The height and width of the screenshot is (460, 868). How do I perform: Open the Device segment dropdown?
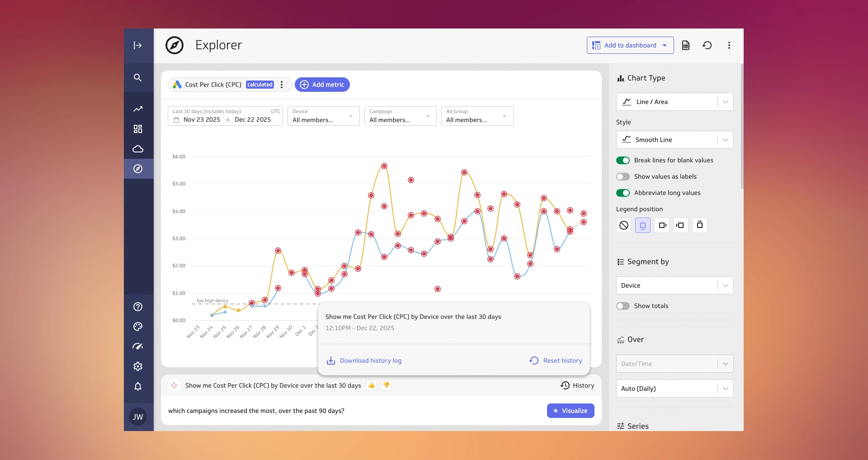click(x=674, y=285)
